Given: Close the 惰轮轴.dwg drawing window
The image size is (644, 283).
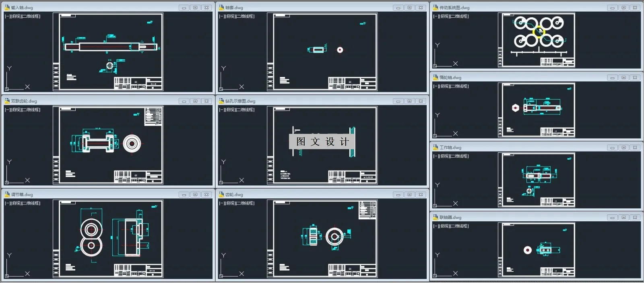Looking at the screenshot, I should pyautogui.click(x=635, y=77).
